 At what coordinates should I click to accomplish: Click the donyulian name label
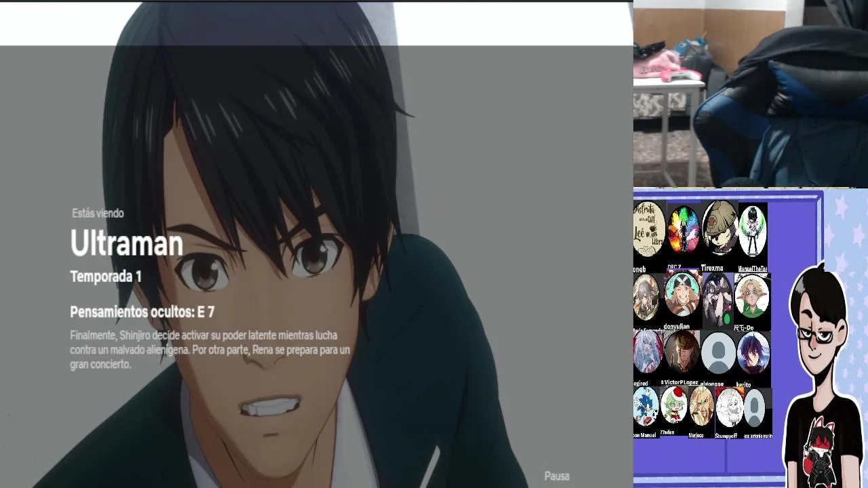pyautogui.click(x=676, y=326)
